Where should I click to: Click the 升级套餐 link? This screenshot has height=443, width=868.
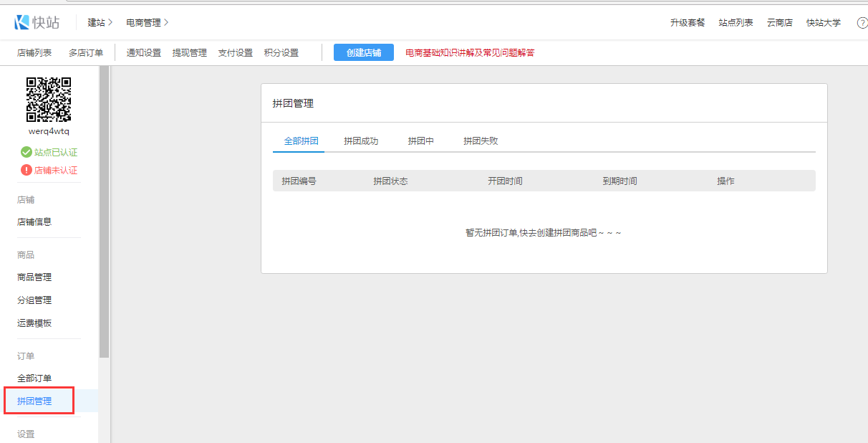coord(688,23)
